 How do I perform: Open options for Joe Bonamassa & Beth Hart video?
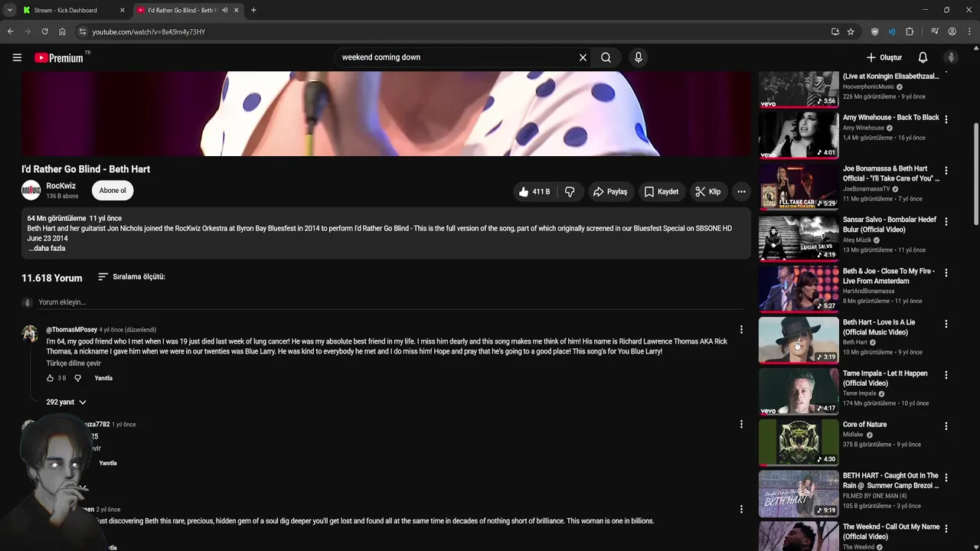point(946,171)
